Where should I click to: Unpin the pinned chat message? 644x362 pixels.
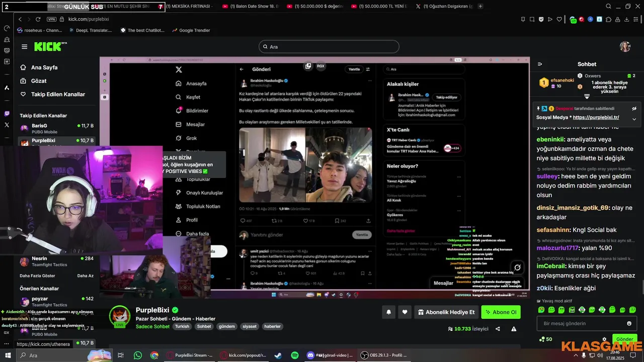pos(634,108)
